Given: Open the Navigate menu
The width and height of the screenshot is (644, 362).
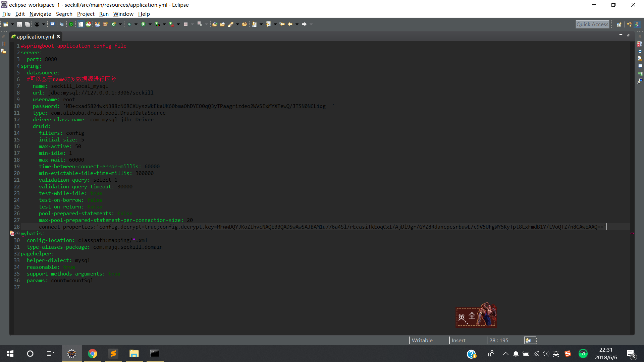Looking at the screenshot, I should (x=40, y=14).
